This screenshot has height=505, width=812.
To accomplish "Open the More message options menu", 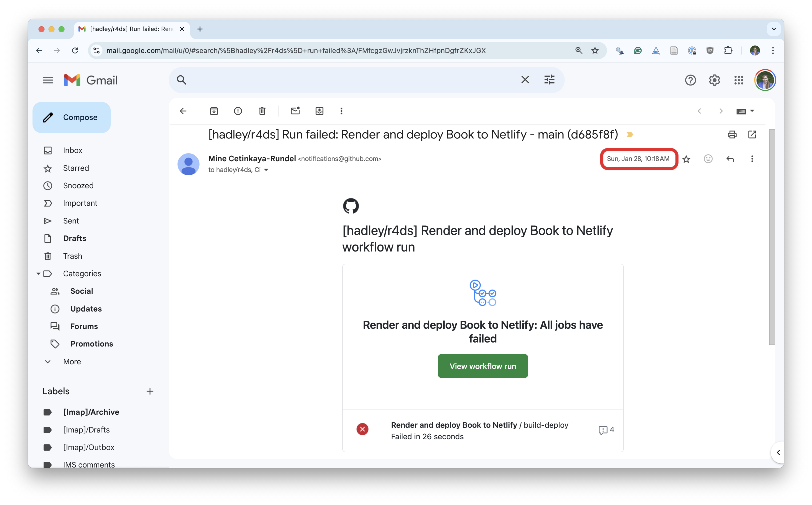I will 752,159.
